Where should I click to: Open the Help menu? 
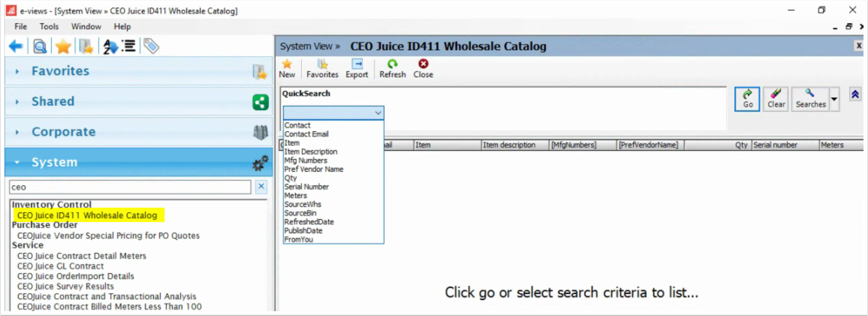point(122,26)
